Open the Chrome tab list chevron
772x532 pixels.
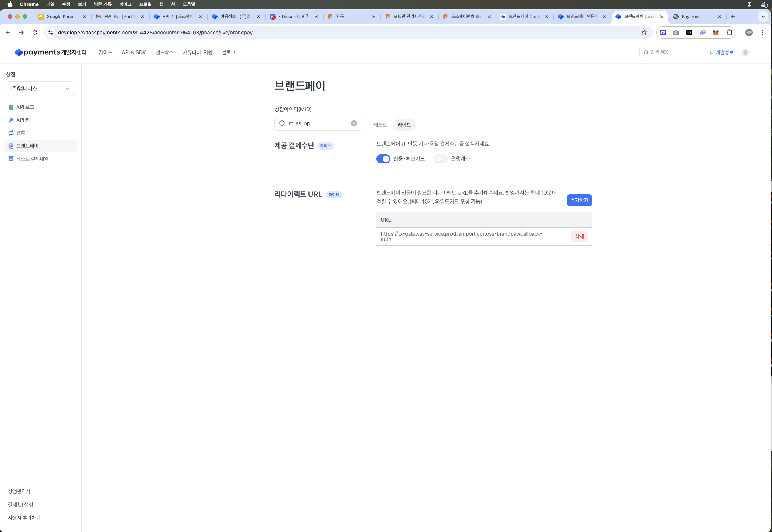(x=763, y=17)
